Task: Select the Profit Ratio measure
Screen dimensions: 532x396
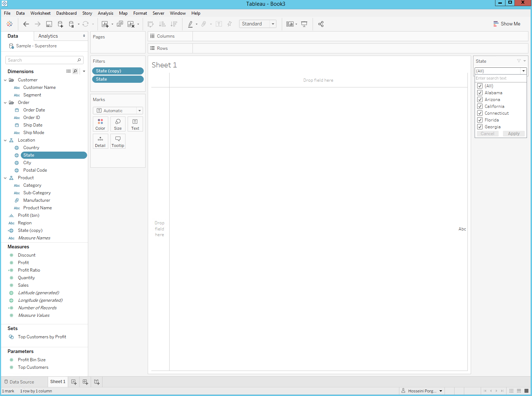Action: pos(29,270)
